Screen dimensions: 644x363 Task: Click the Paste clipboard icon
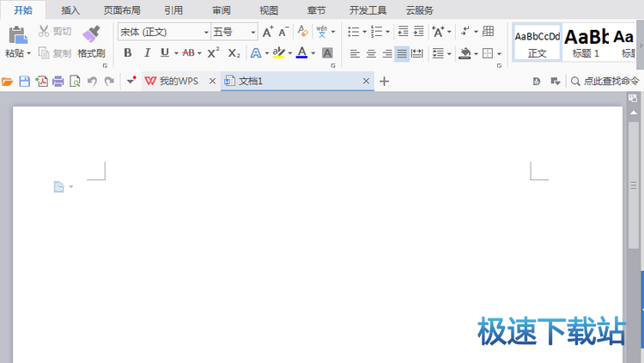pyautogui.click(x=18, y=35)
